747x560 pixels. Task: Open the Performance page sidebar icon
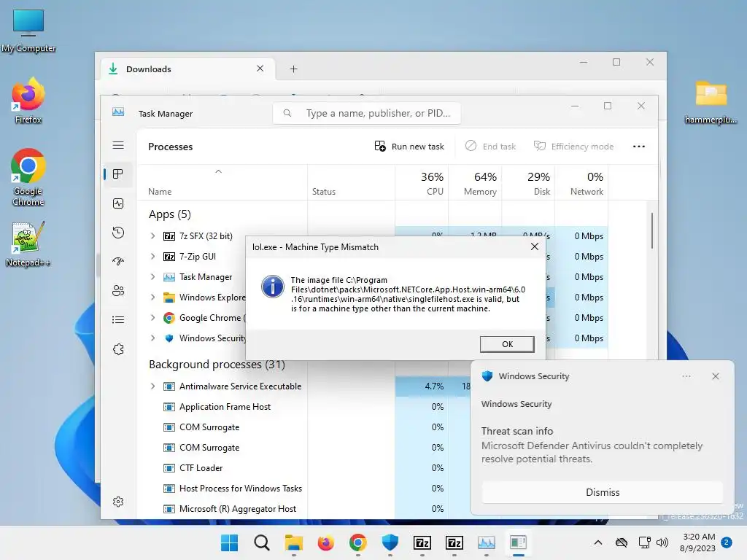tap(118, 203)
